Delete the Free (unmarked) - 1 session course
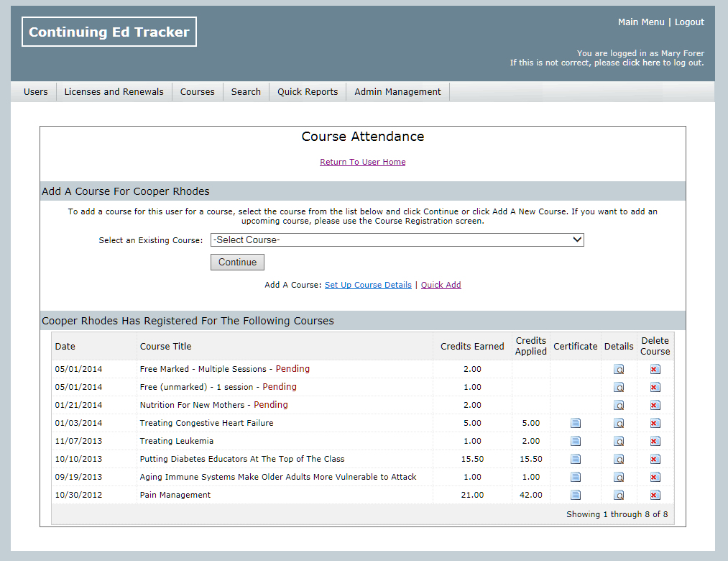Viewport: 728px width, 561px height. (x=655, y=387)
